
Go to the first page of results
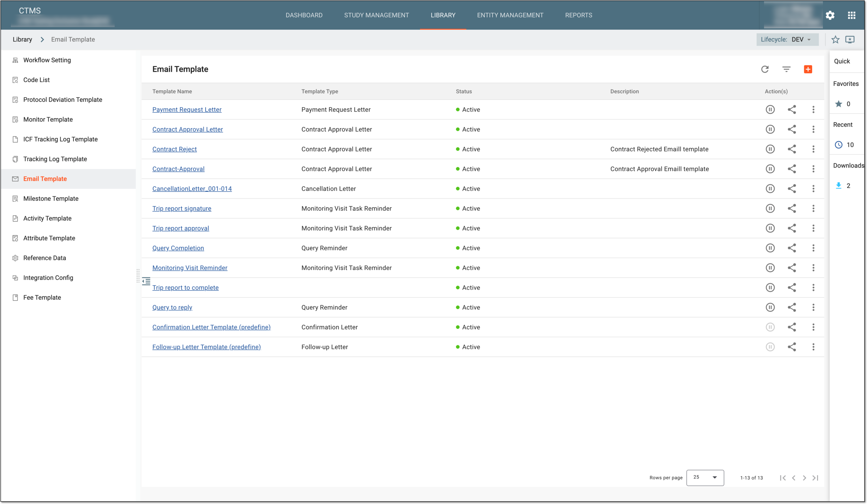pos(783,478)
